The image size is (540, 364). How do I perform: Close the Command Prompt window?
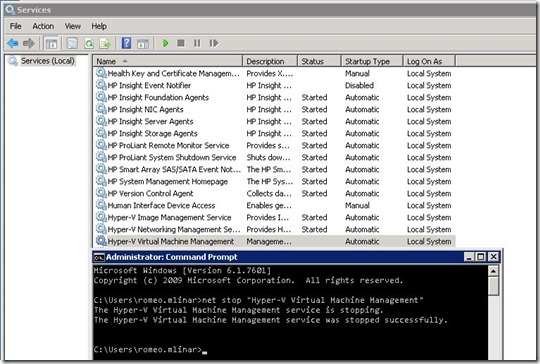point(494,257)
